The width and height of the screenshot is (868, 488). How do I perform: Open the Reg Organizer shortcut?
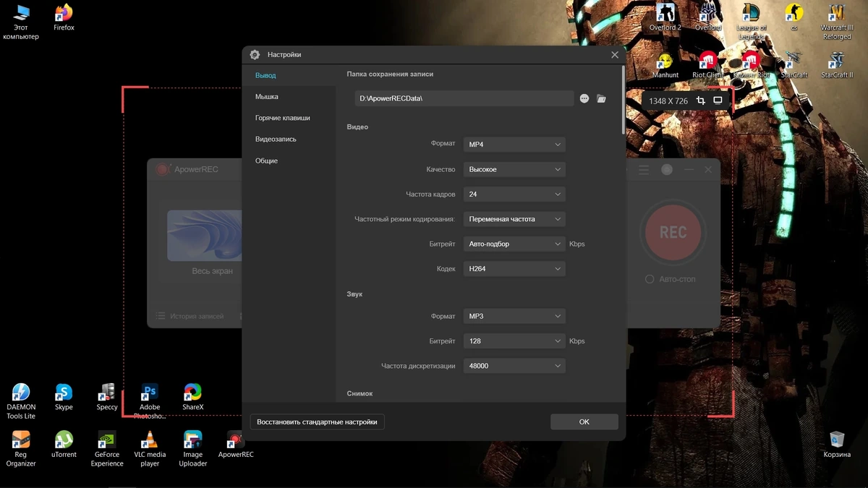coord(20,449)
